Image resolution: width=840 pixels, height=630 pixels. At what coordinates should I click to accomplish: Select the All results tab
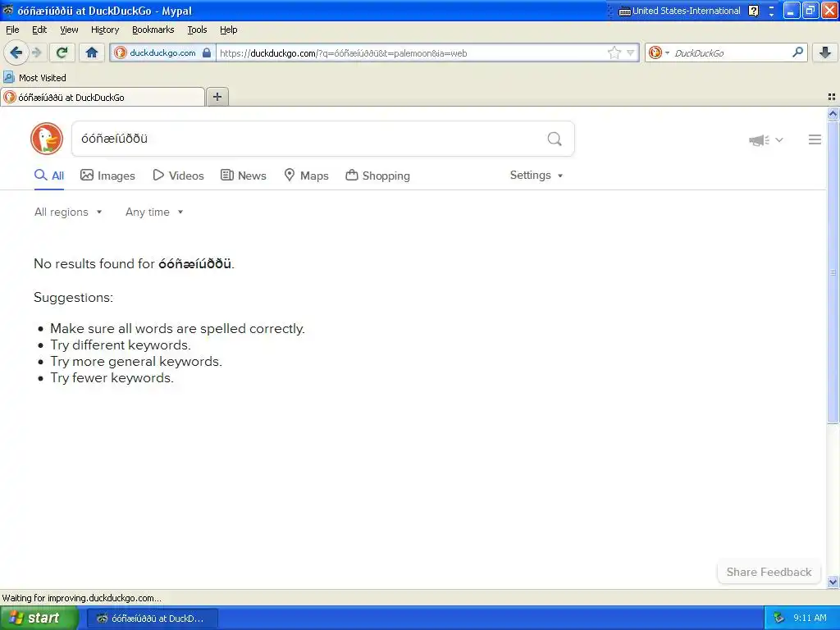(x=49, y=176)
